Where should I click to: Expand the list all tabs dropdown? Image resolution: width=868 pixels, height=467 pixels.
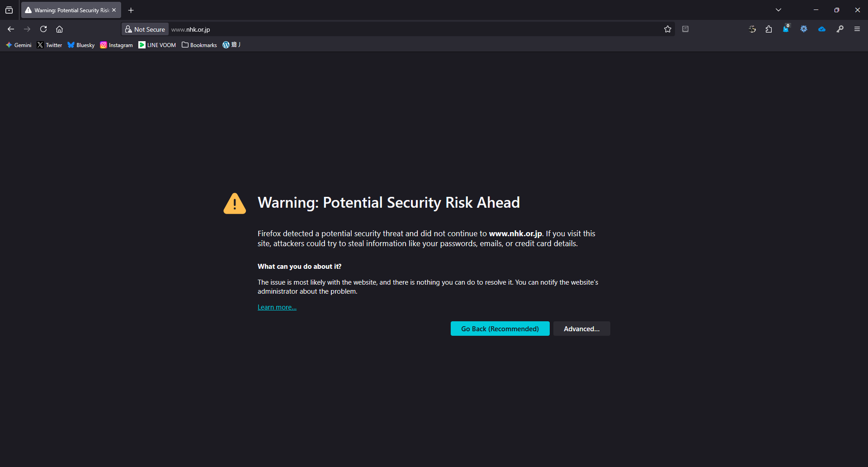pyautogui.click(x=778, y=10)
